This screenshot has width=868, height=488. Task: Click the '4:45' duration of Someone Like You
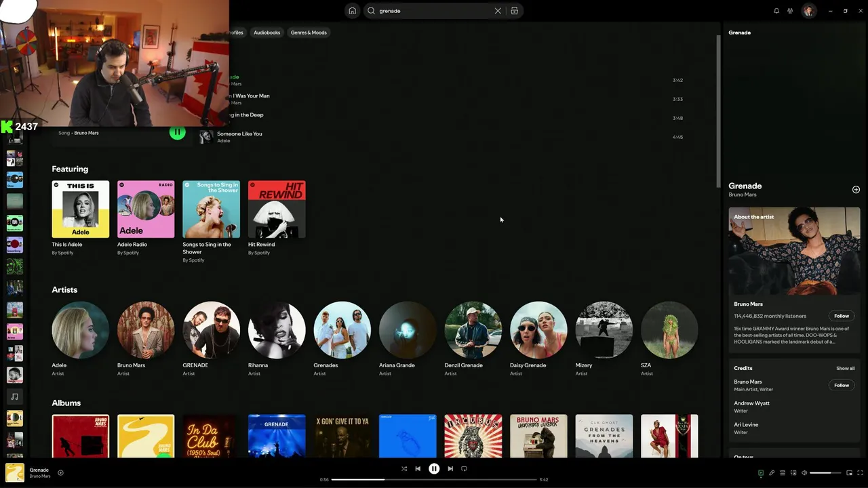pos(677,137)
